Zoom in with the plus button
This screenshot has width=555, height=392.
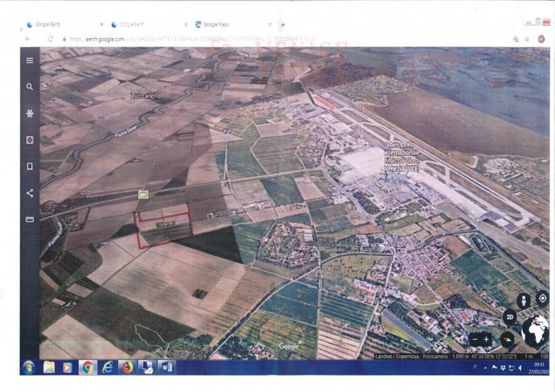(x=487, y=339)
